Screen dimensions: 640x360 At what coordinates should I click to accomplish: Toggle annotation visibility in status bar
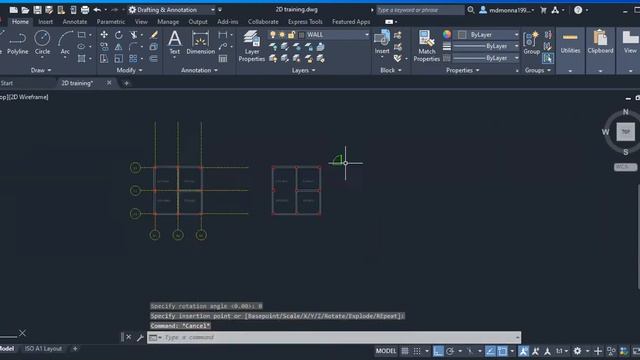(524, 351)
